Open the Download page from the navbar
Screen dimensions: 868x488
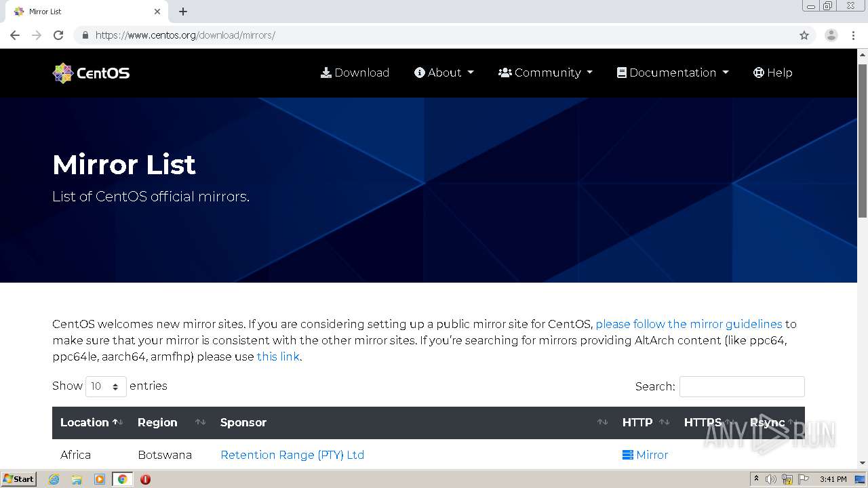(355, 73)
